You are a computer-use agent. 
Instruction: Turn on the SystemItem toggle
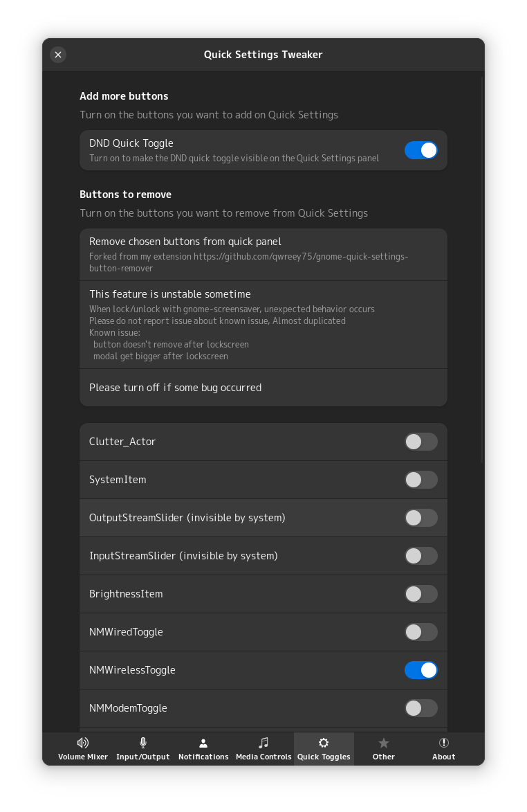420,480
